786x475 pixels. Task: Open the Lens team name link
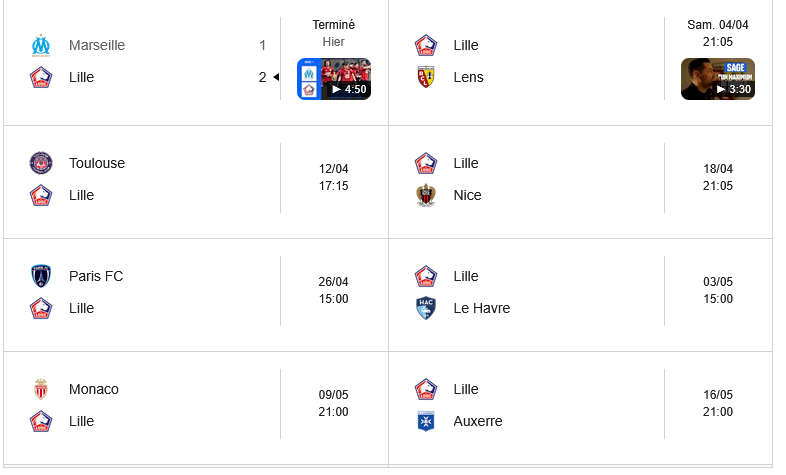click(468, 77)
